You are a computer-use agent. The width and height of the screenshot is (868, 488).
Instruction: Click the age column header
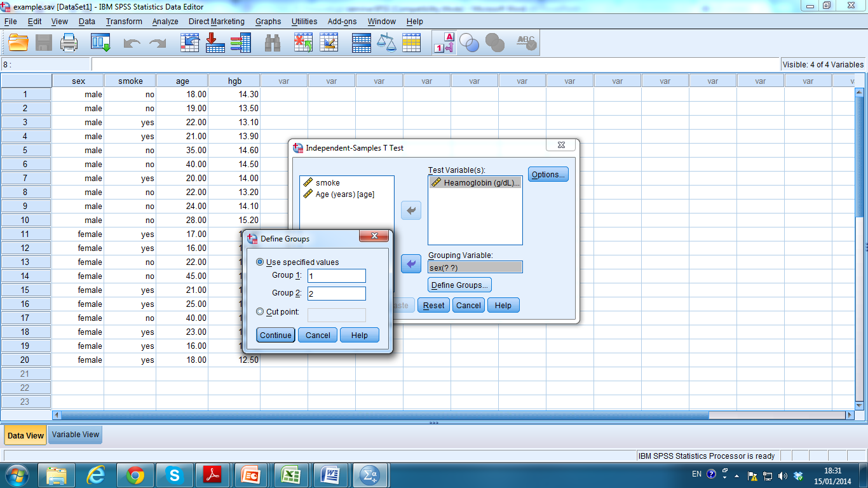pos(182,81)
